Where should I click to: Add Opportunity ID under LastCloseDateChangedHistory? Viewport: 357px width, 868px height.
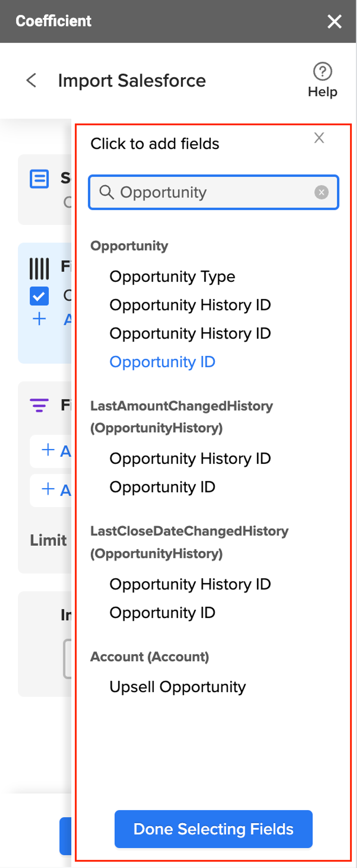coord(162,613)
